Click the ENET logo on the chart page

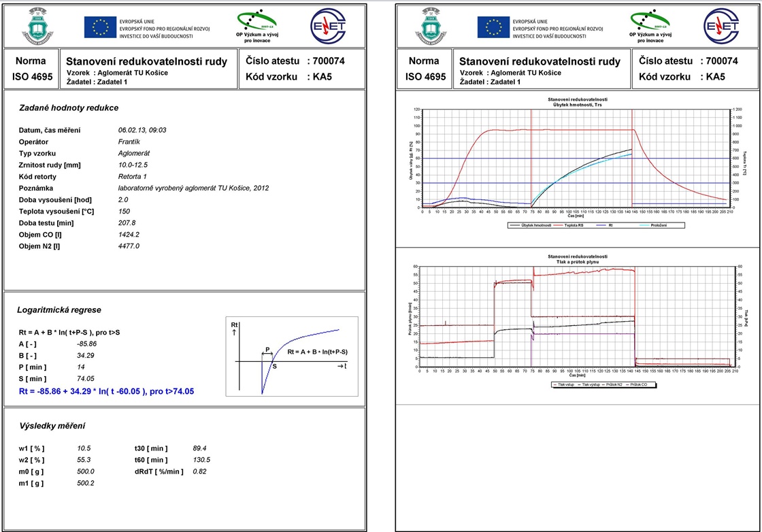point(722,27)
